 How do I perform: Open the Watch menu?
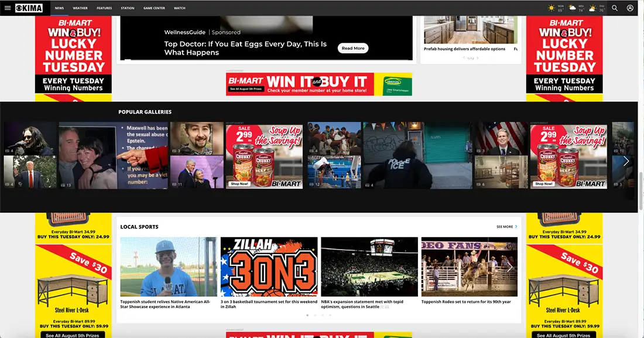(180, 8)
